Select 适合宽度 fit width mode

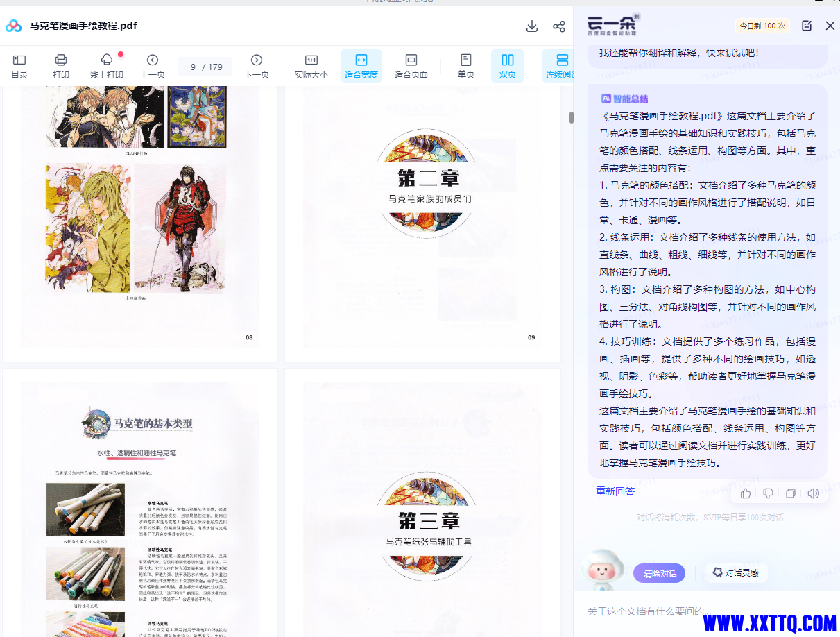[x=361, y=66]
